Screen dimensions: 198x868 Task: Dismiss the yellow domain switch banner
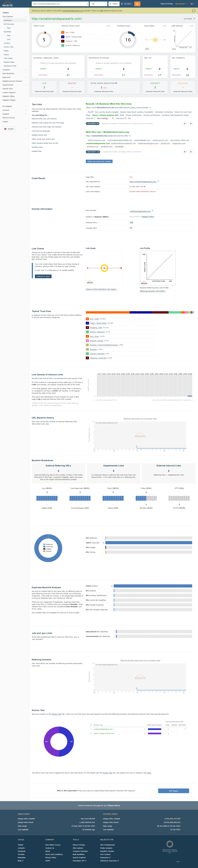(x=194, y=11)
